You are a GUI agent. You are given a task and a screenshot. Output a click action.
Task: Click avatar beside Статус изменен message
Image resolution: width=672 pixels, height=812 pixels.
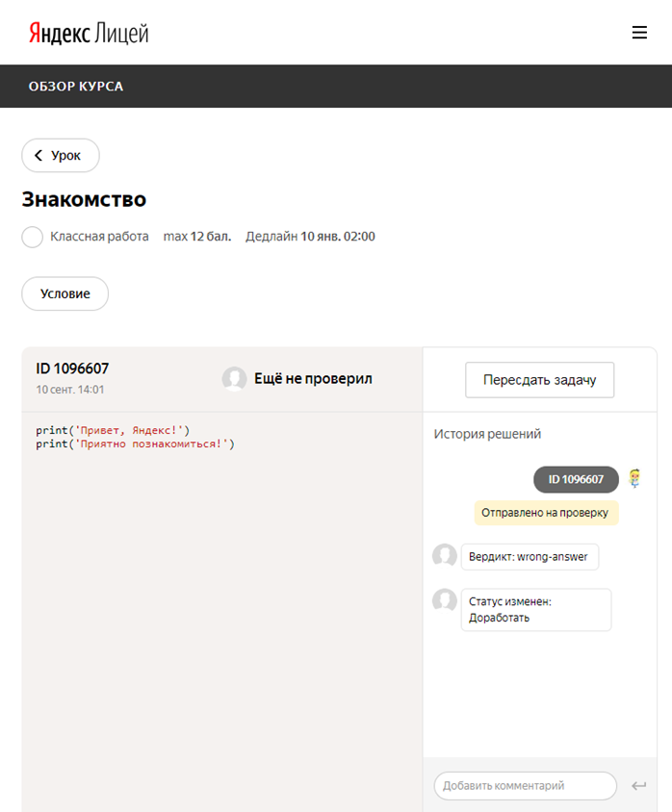[445, 600]
